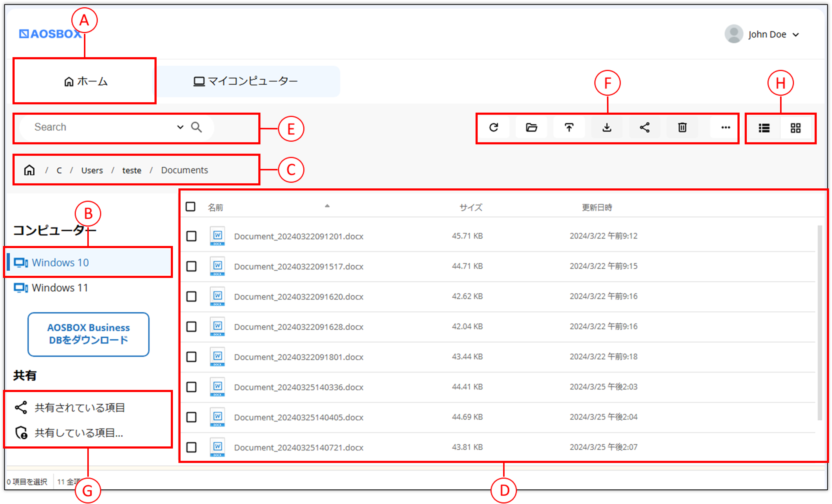
Task: Click the trash delete icon
Action: pyautogui.click(x=682, y=127)
